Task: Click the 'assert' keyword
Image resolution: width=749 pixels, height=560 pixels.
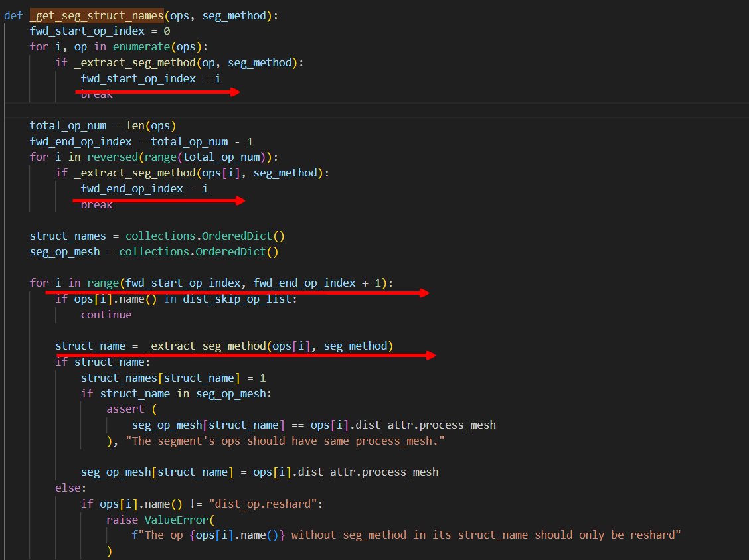Action: tap(125, 409)
